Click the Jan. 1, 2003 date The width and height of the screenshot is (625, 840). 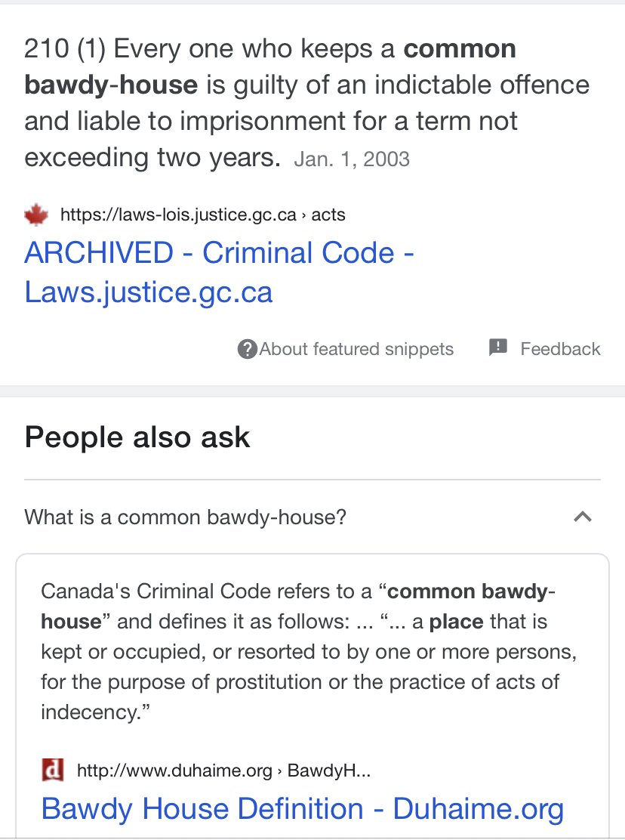click(x=352, y=159)
